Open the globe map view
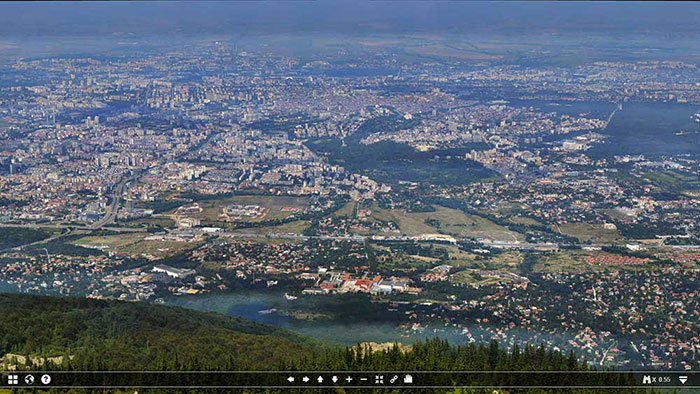 [29, 379]
